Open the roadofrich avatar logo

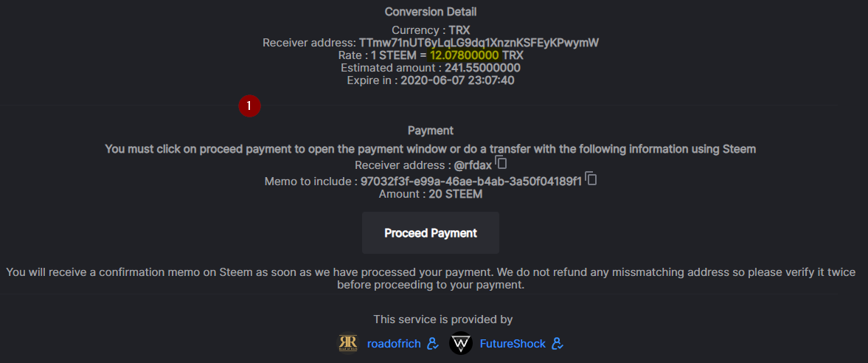pos(348,344)
